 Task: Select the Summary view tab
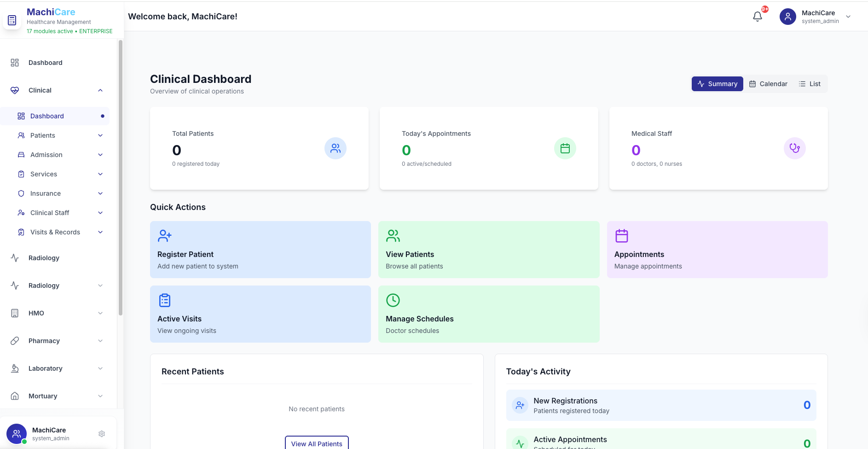(x=717, y=84)
